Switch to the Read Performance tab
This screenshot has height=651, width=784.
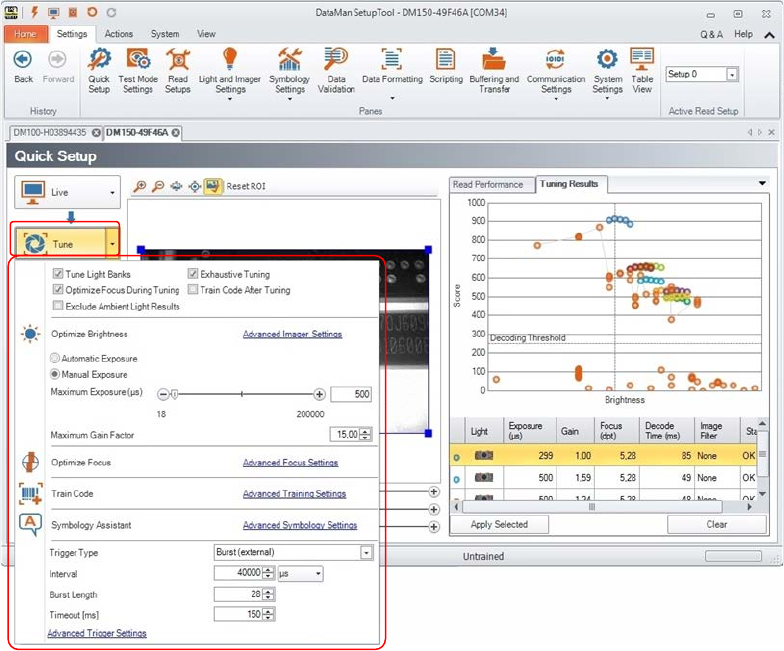(x=488, y=184)
